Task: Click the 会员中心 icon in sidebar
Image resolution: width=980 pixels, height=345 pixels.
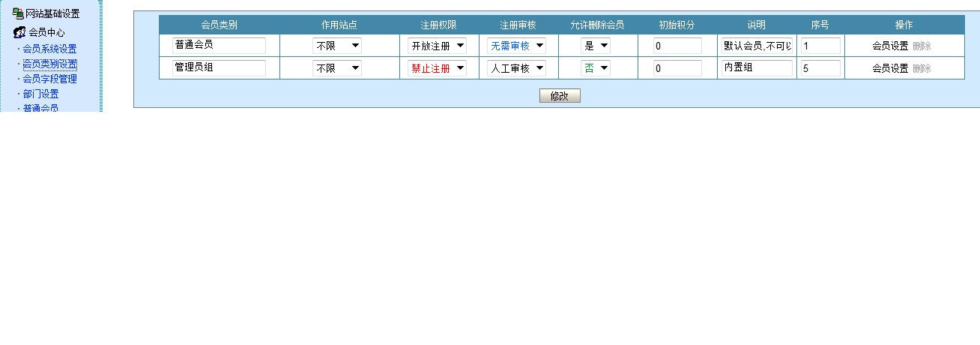Action: (20, 32)
